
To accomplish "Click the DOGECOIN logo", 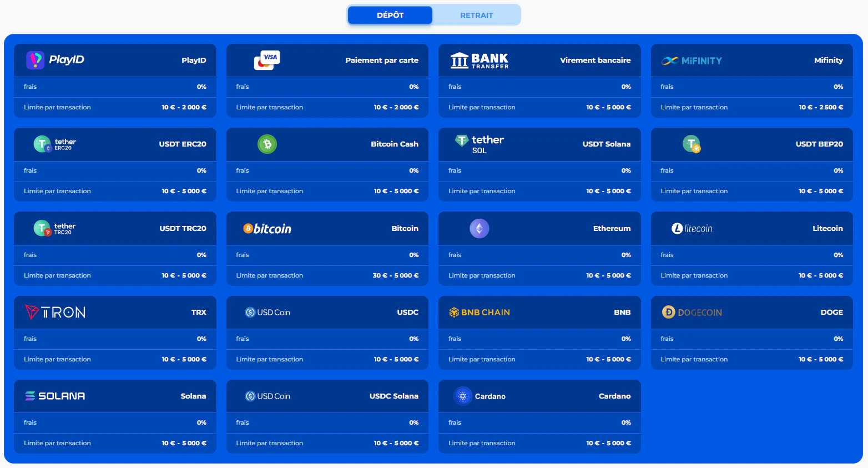I will [x=692, y=313].
